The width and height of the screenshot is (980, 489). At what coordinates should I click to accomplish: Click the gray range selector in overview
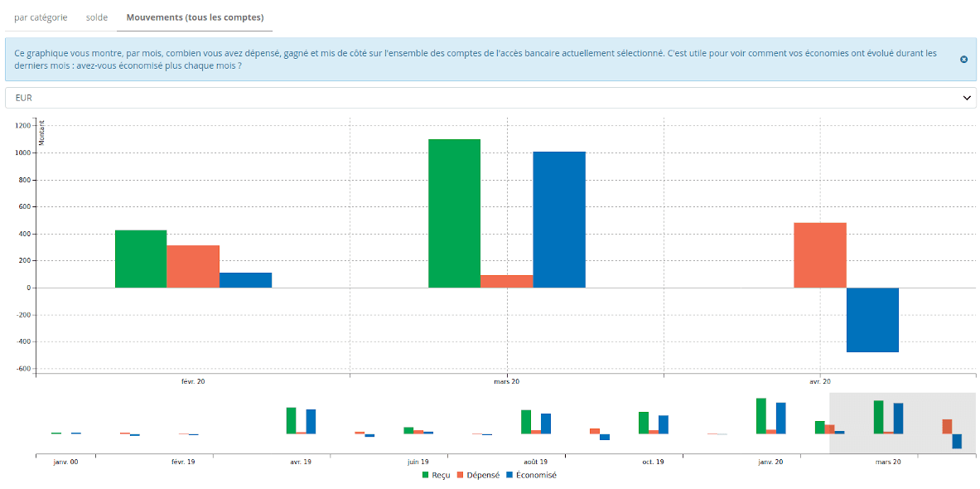tap(901, 423)
